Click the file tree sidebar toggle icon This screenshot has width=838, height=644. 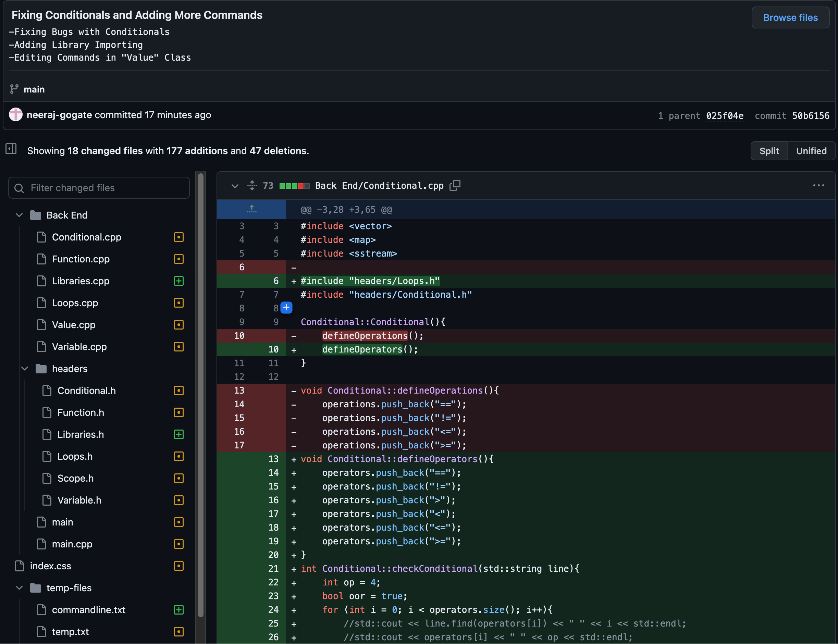pyautogui.click(x=11, y=149)
